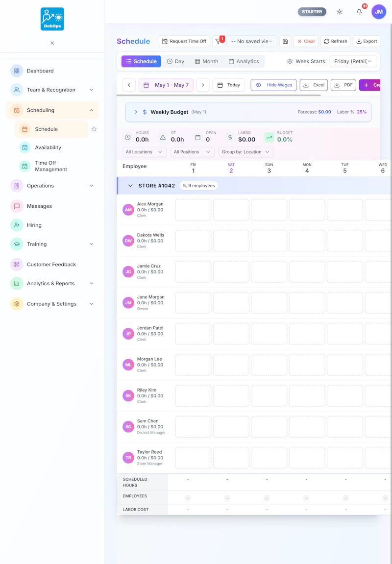Favorite the Schedule page with the star
This screenshot has width=392, height=564.
[x=94, y=129]
